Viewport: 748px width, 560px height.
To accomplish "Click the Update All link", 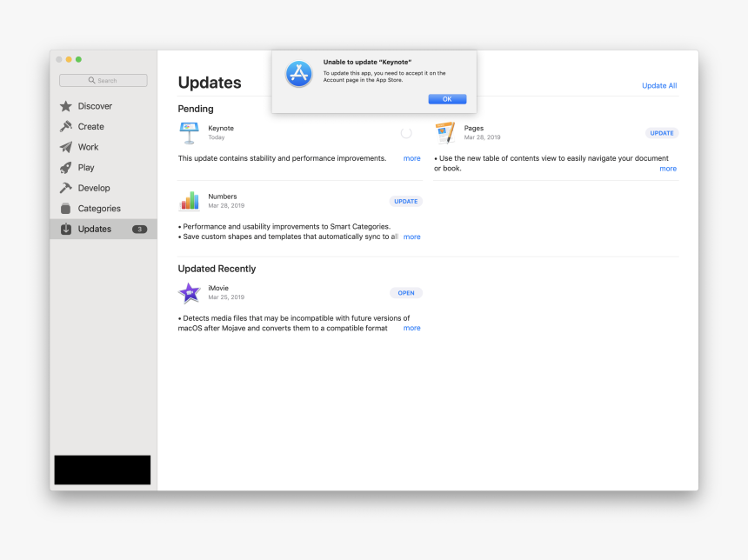I will coord(659,85).
